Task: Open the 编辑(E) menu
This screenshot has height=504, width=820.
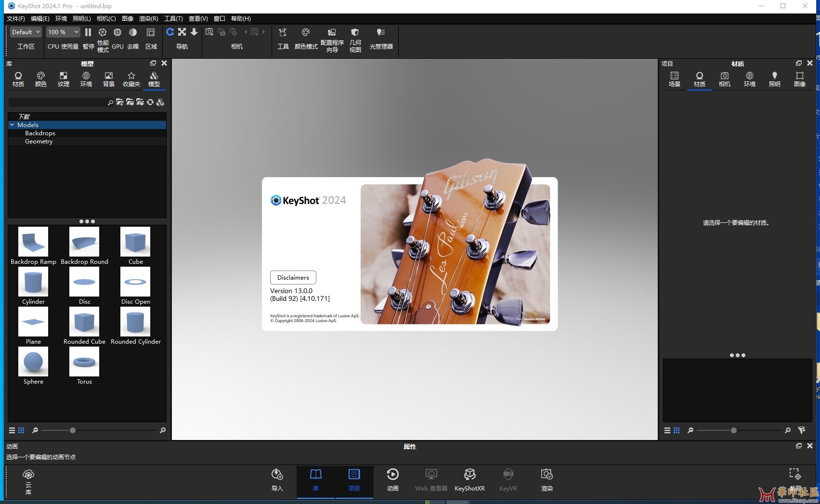Action: pyautogui.click(x=40, y=18)
